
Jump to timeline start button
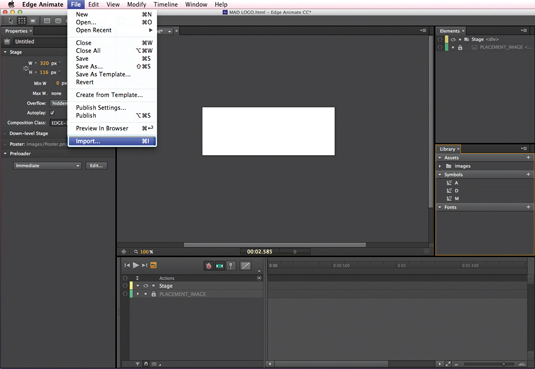click(127, 265)
